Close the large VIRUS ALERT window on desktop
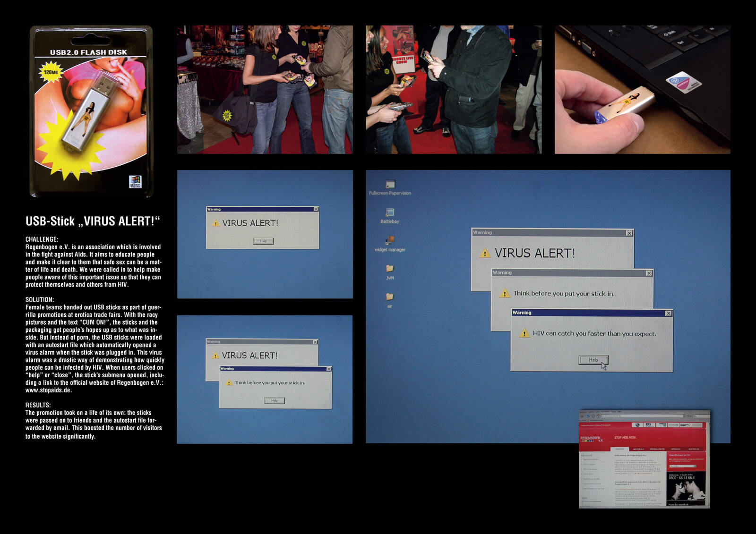Screen dimensions: 756x534 (629, 233)
